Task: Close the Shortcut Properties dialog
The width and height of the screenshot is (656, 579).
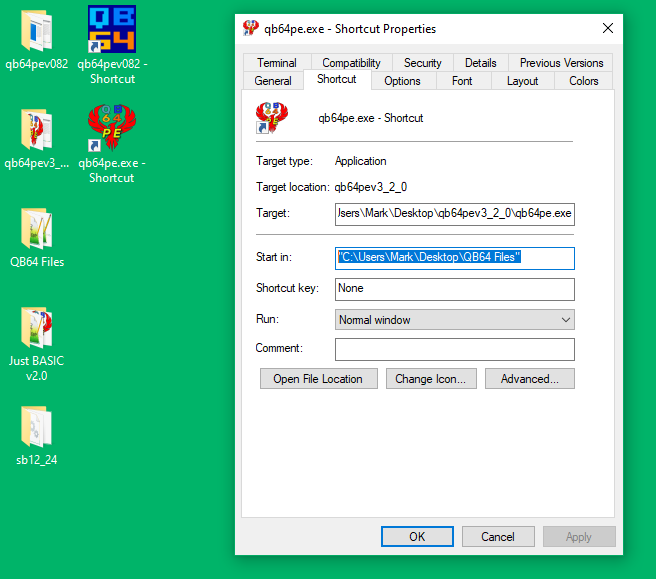Action: pos(608,28)
